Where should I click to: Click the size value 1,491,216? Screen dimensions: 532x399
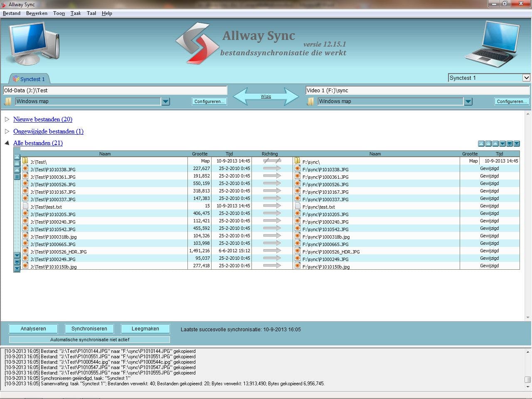coord(199,251)
